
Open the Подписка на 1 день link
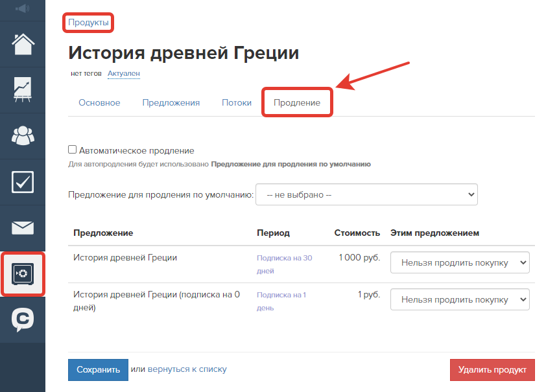pyautogui.click(x=281, y=301)
